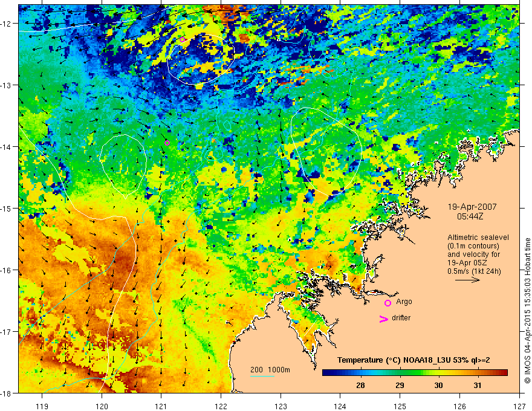Viewport: 532px width, 411px height.
Task: Click longitude axis label '119'
Action: (x=42, y=406)
